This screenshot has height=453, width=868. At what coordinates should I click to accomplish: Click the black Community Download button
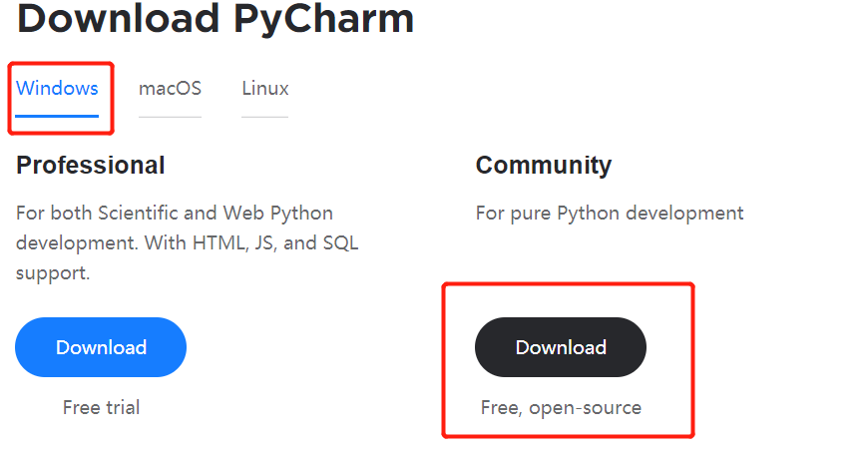(560, 347)
